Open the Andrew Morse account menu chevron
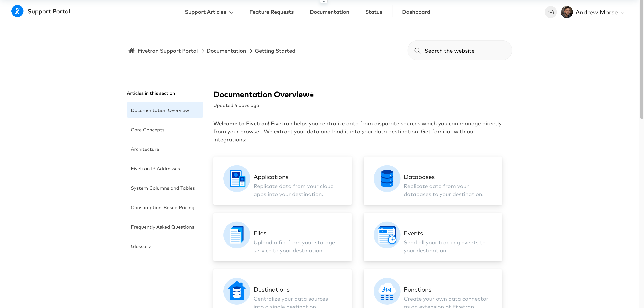This screenshot has height=308, width=644. point(623,13)
